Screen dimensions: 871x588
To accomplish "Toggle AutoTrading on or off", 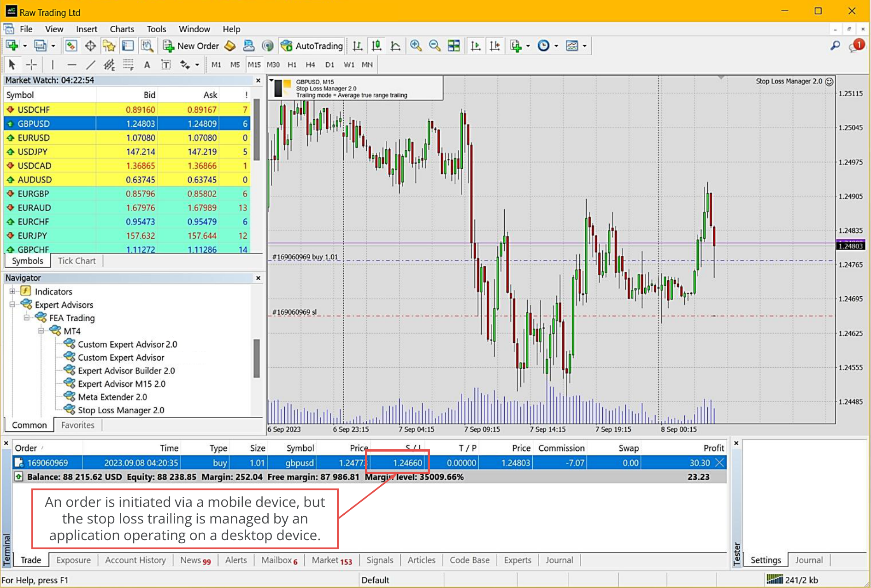I will click(x=312, y=46).
